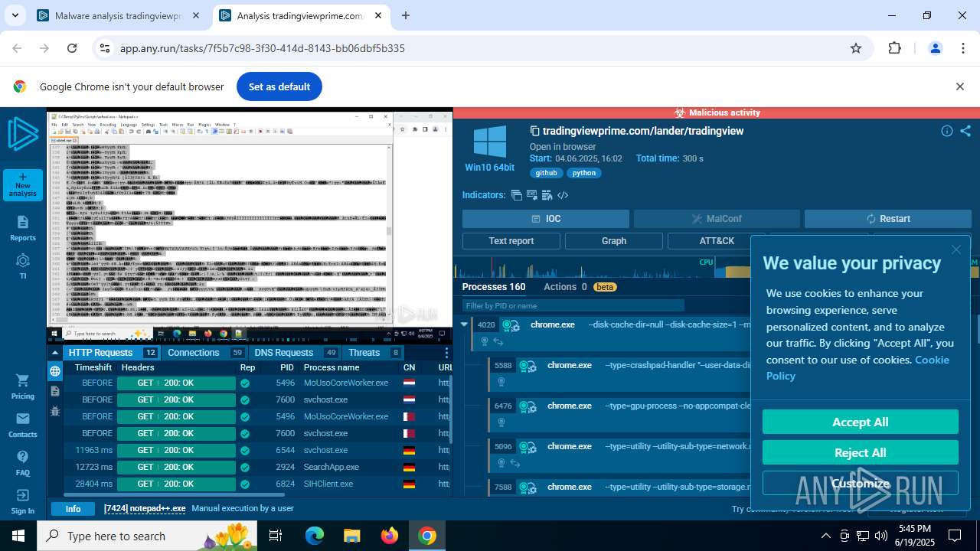Viewport: 980px width, 551px height.
Task: Switch to Connections tab
Action: [205, 353]
